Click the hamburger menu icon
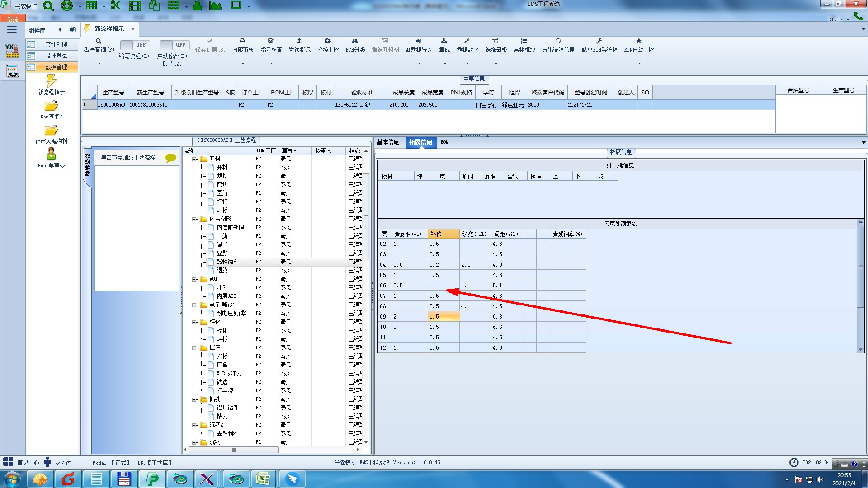Viewport: 868px width, 488px height. 12,30
